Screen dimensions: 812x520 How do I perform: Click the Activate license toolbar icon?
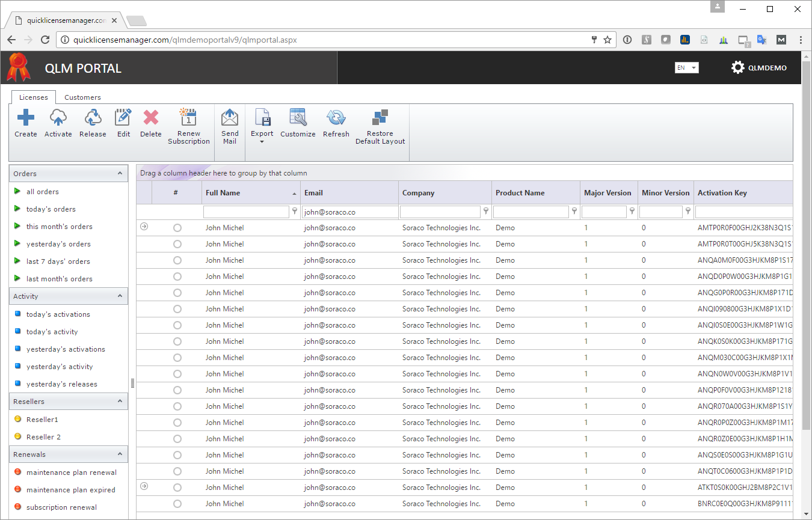(x=58, y=118)
